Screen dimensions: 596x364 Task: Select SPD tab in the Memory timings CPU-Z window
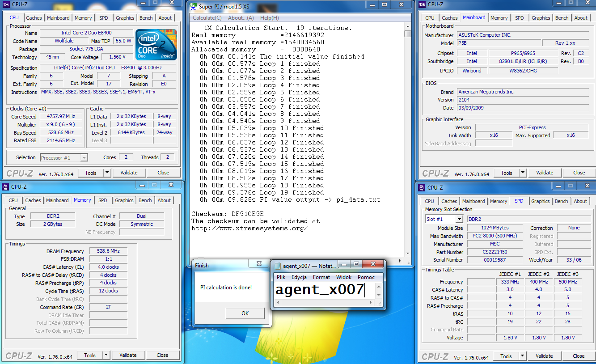coord(103,200)
